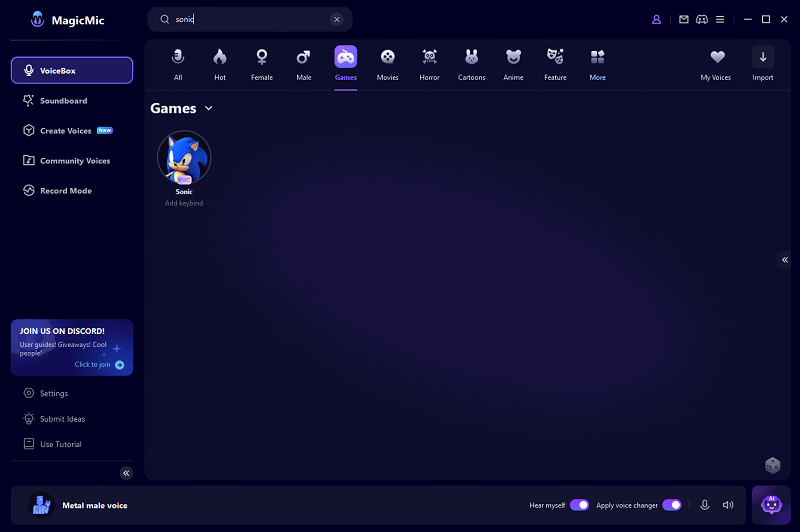
Task: Open the AI assistant robot button
Action: (x=771, y=505)
